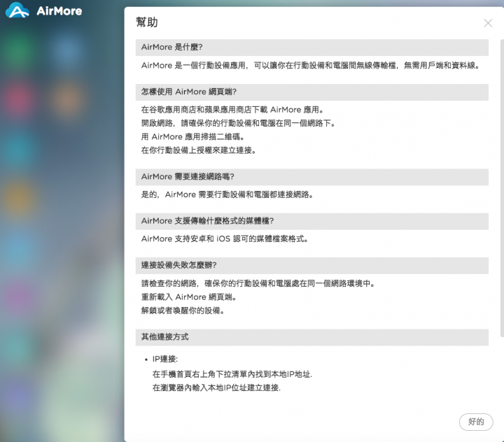Click the 幫助 dialog title
504x442 pixels.
[x=146, y=22]
